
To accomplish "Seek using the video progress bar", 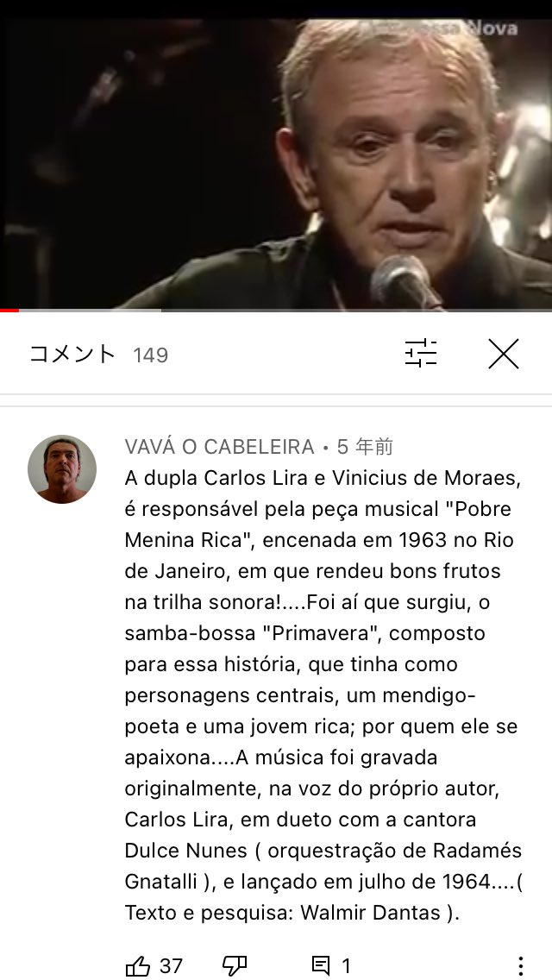I will click(276, 310).
